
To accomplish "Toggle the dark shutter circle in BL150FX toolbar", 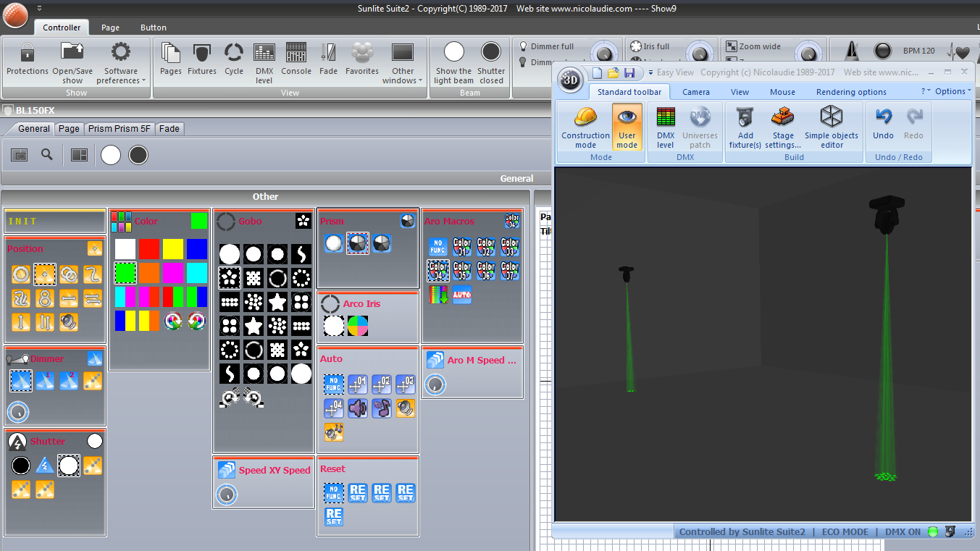I will pyautogui.click(x=138, y=155).
